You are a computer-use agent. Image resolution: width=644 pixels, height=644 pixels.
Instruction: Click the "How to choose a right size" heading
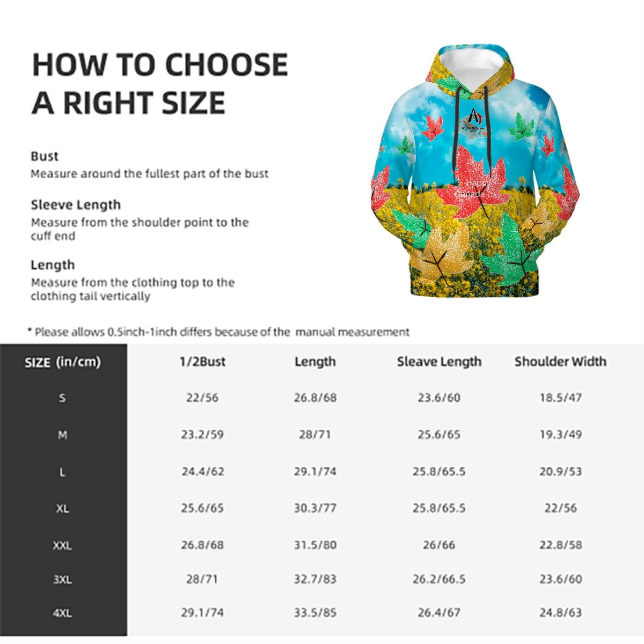[160, 83]
